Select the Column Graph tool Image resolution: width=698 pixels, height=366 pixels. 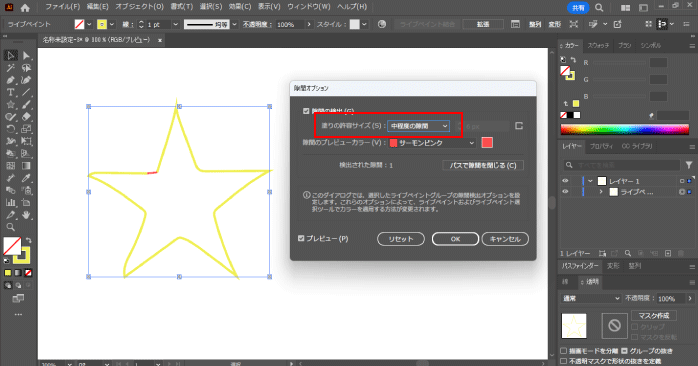[10, 203]
